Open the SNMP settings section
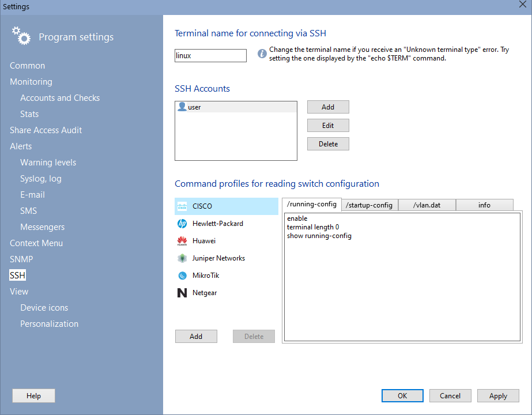532x415 pixels. tap(21, 259)
